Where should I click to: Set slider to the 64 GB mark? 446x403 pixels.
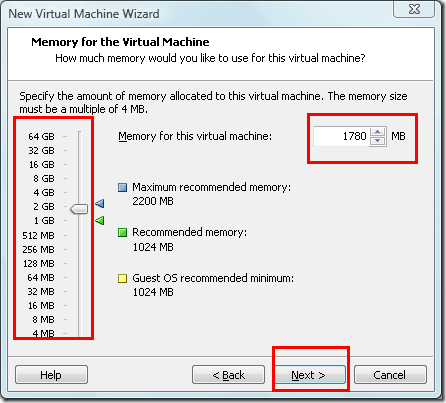click(80, 137)
